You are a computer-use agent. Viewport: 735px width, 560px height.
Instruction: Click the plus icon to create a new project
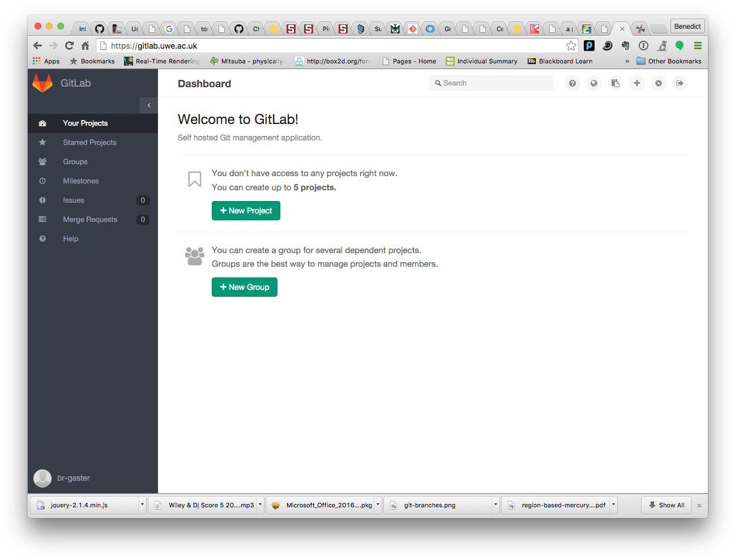pyautogui.click(x=636, y=83)
